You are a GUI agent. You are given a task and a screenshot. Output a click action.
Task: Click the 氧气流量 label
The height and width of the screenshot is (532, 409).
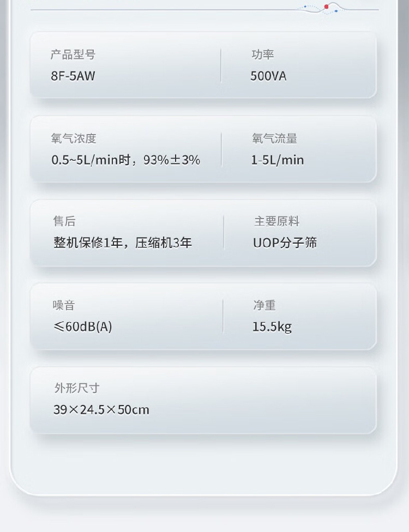pos(274,138)
